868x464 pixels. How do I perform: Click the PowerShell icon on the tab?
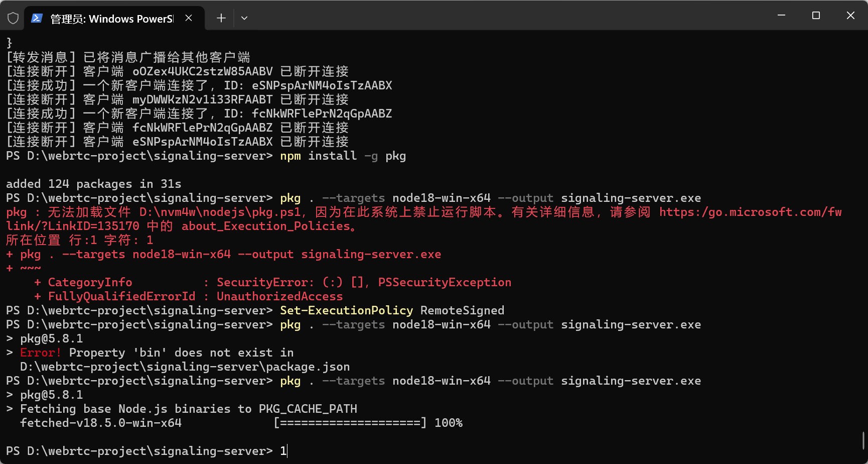36,18
